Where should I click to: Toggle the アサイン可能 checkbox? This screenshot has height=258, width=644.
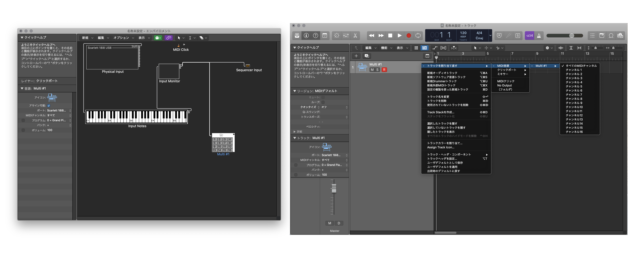click(49, 106)
